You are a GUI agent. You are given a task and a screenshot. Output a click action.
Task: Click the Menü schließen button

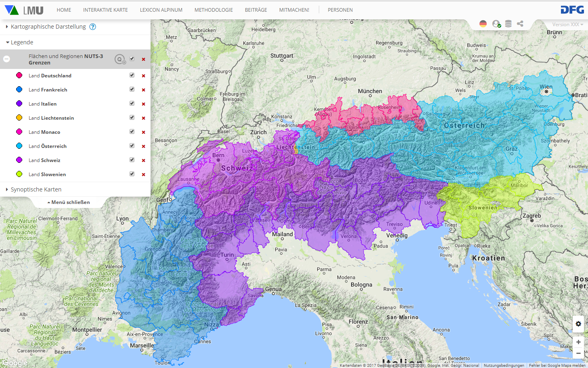[x=69, y=202]
